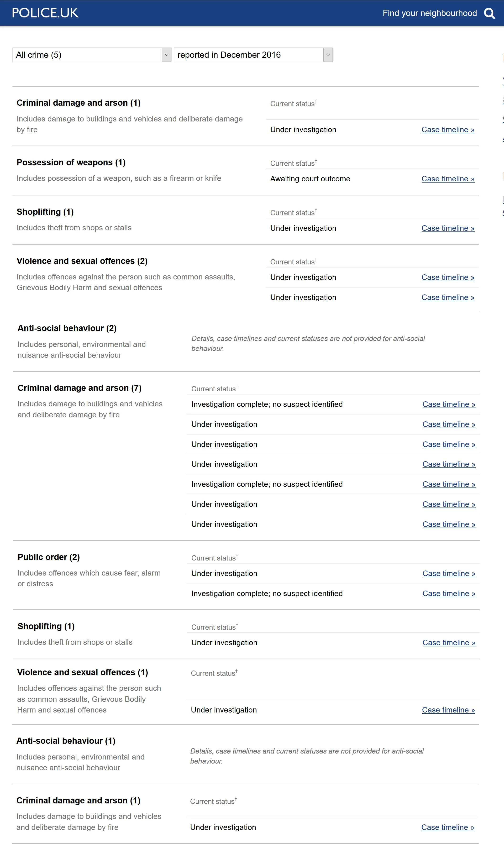
Task: Open second Case timeline under Violence and sexual offences (2)
Action: click(448, 298)
